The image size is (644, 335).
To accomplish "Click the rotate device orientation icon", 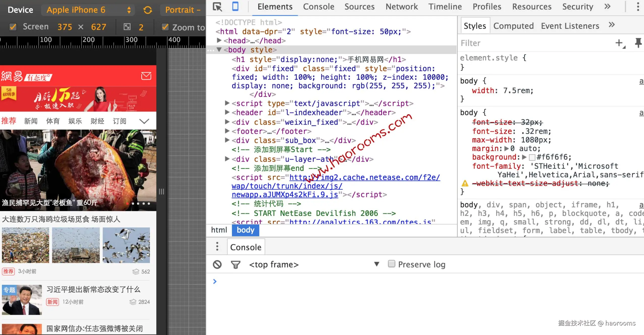I will coord(148,10).
